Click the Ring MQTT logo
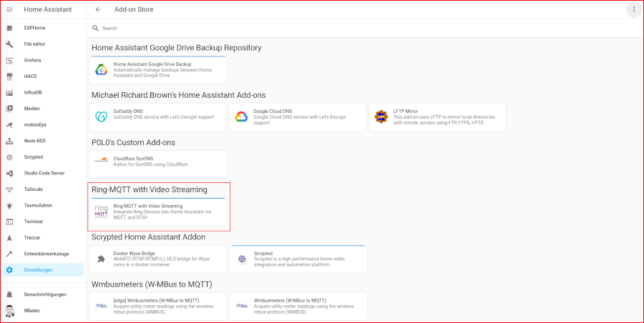The width and height of the screenshot is (644, 323). click(101, 212)
